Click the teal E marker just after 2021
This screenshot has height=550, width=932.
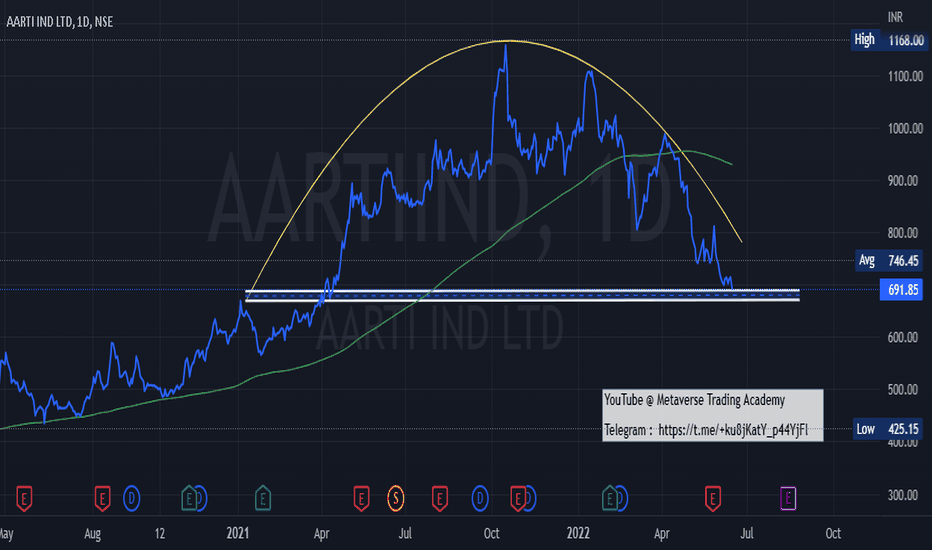[x=263, y=498]
